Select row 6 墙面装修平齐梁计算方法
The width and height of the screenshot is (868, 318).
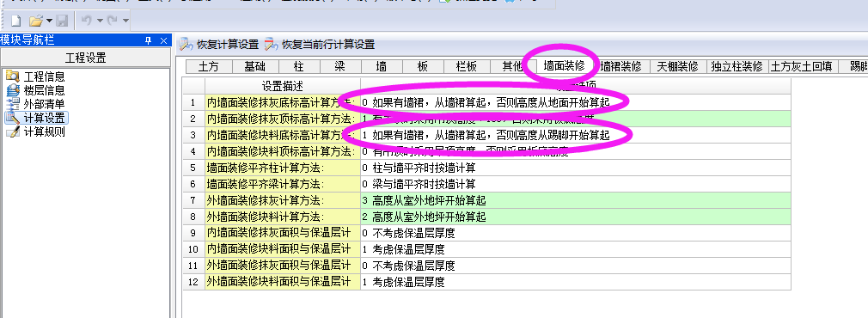pyautogui.click(x=283, y=184)
